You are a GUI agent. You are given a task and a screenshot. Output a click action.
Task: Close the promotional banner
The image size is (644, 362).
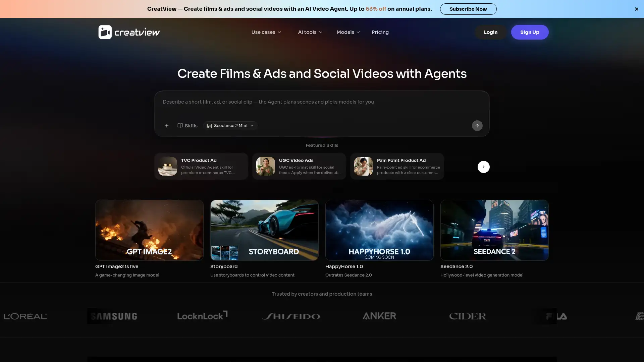(x=636, y=9)
